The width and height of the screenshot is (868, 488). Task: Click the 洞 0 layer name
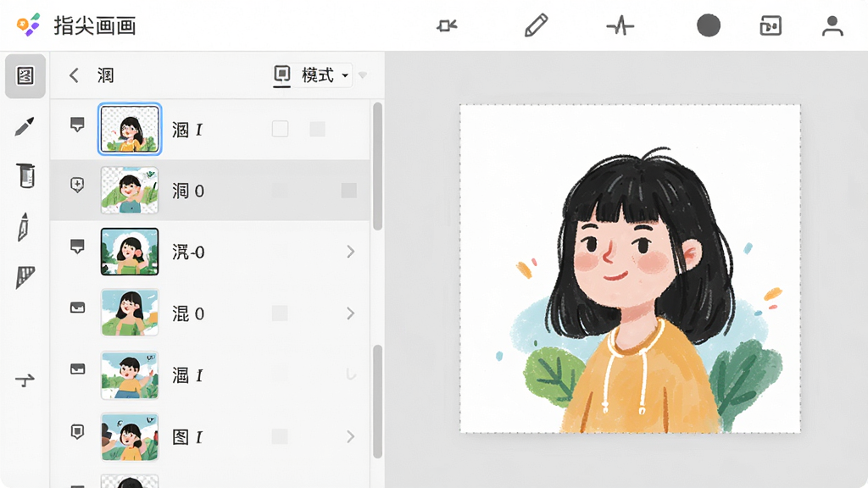pyautogui.click(x=188, y=191)
